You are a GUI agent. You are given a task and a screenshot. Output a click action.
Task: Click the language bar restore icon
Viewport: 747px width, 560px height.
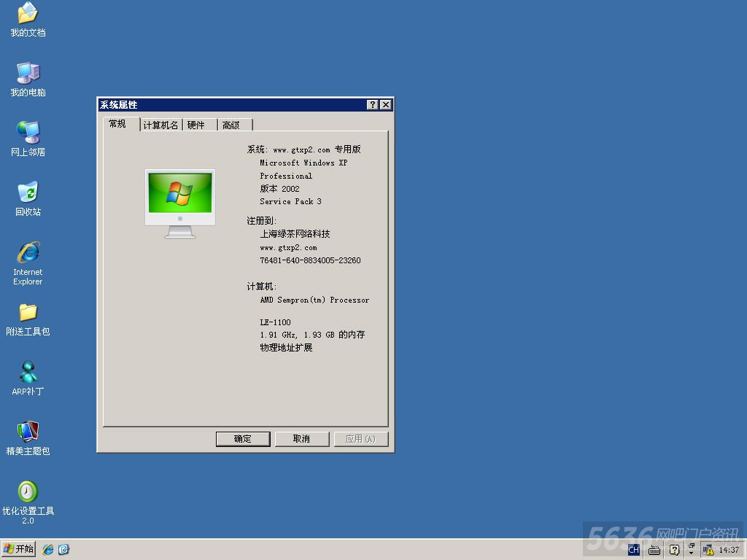tap(692, 545)
